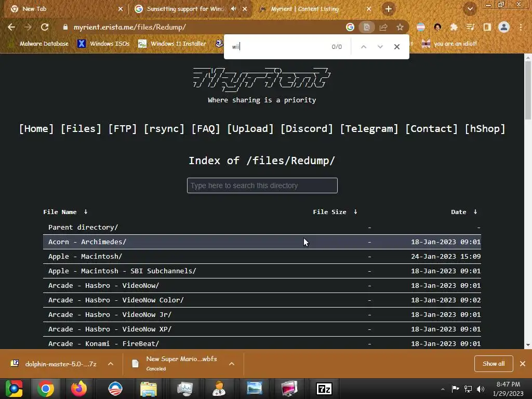This screenshot has width=532, height=399.
Task: Open the [Telegram] navigation link
Action: coord(369,129)
